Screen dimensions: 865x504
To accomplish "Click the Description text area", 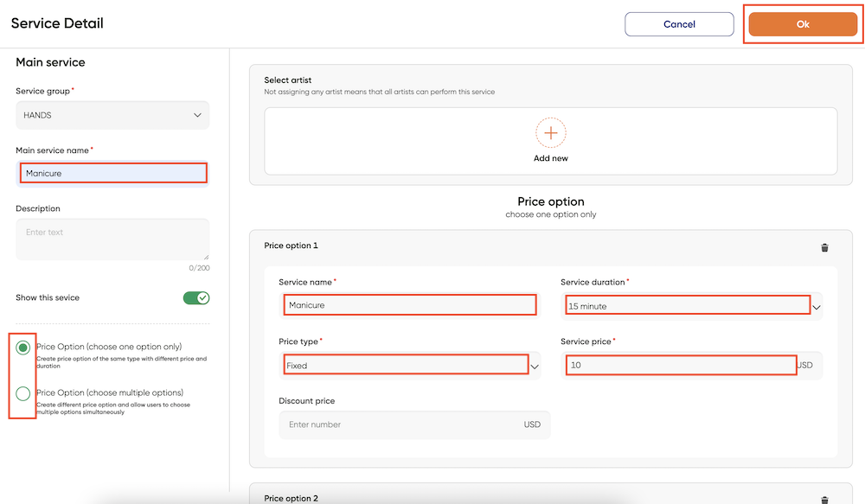I will tap(112, 239).
